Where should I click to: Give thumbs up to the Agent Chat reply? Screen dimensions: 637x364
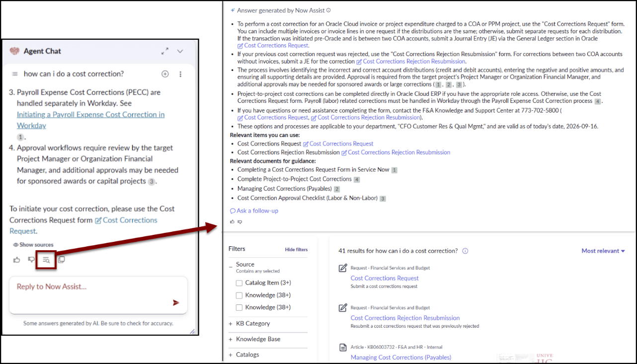pyautogui.click(x=17, y=259)
